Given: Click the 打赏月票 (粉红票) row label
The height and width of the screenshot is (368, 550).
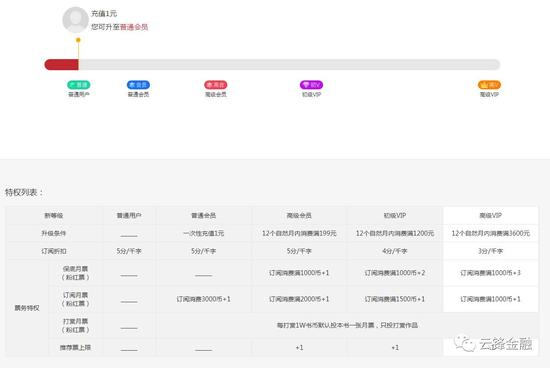Looking at the screenshot, I should [75, 326].
